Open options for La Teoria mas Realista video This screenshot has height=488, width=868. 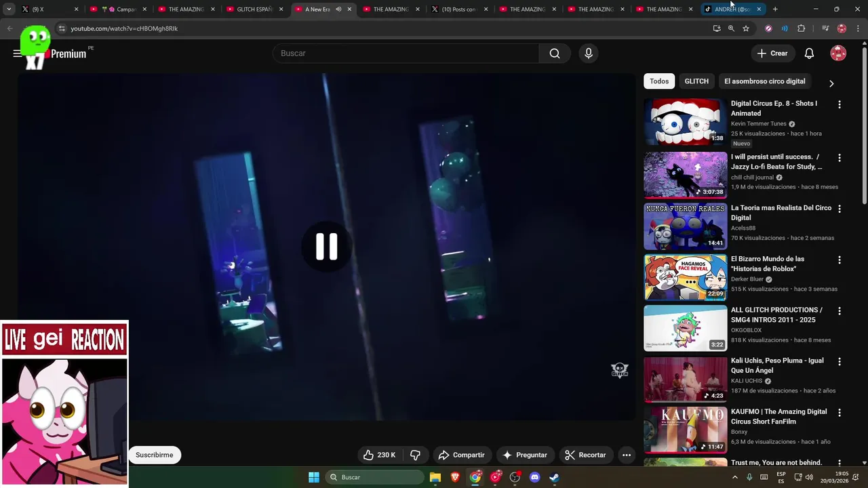click(840, 209)
